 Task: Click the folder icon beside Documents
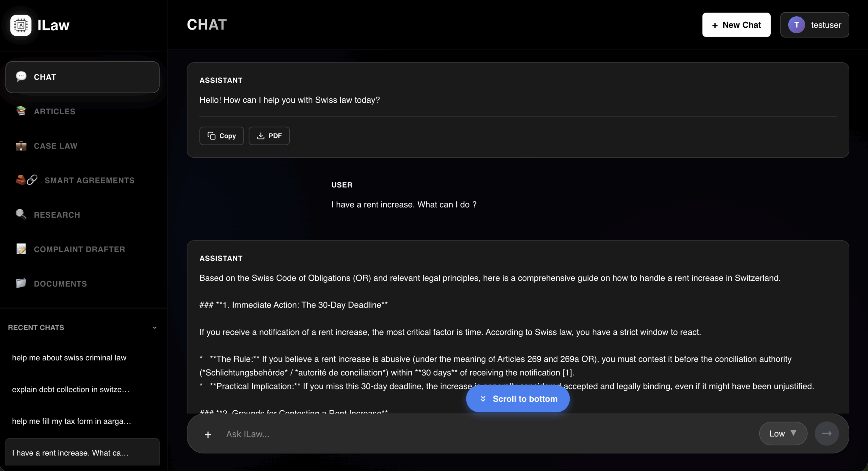pos(21,283)
